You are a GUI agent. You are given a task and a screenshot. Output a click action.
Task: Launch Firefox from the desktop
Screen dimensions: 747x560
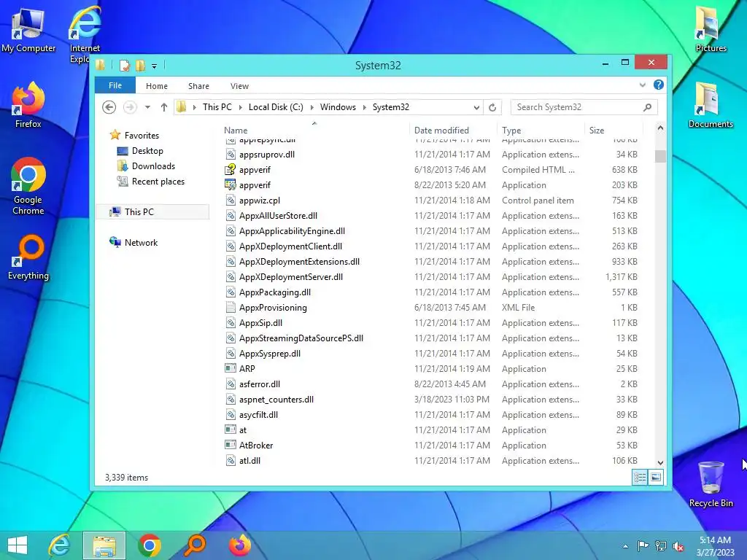(x=28, y=105)
